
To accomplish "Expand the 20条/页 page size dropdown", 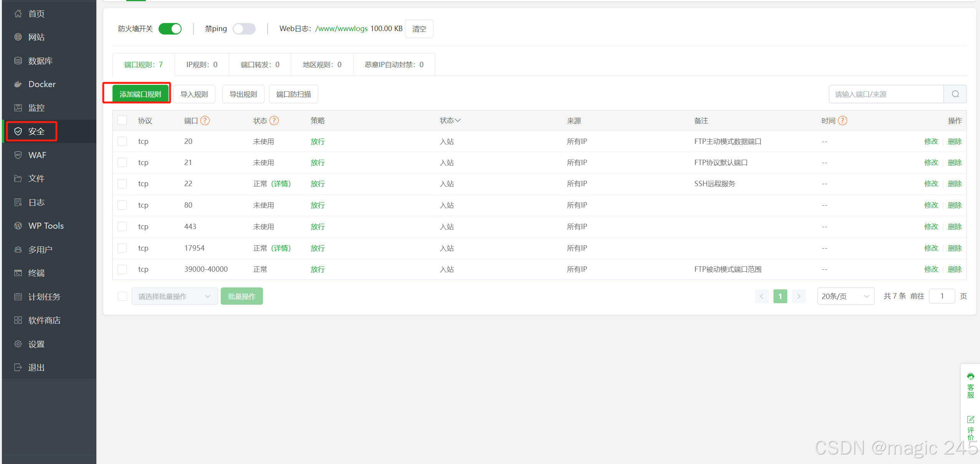I will 845,296.
